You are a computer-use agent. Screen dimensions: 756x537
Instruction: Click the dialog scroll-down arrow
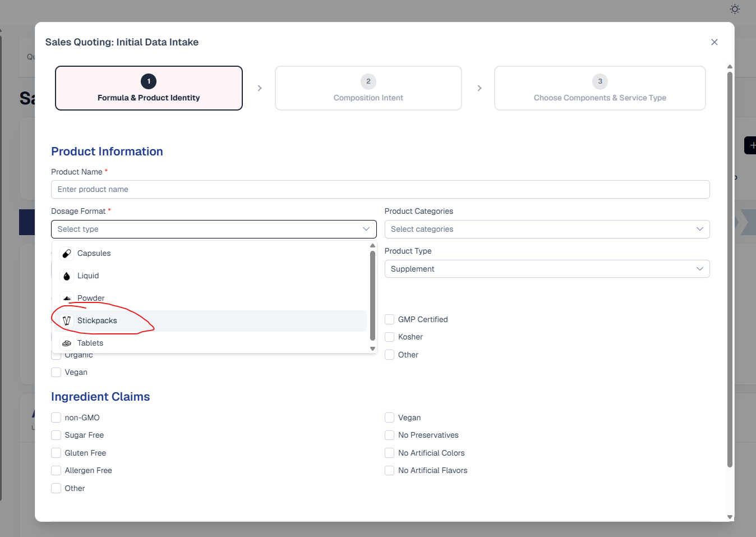(730, 517)
